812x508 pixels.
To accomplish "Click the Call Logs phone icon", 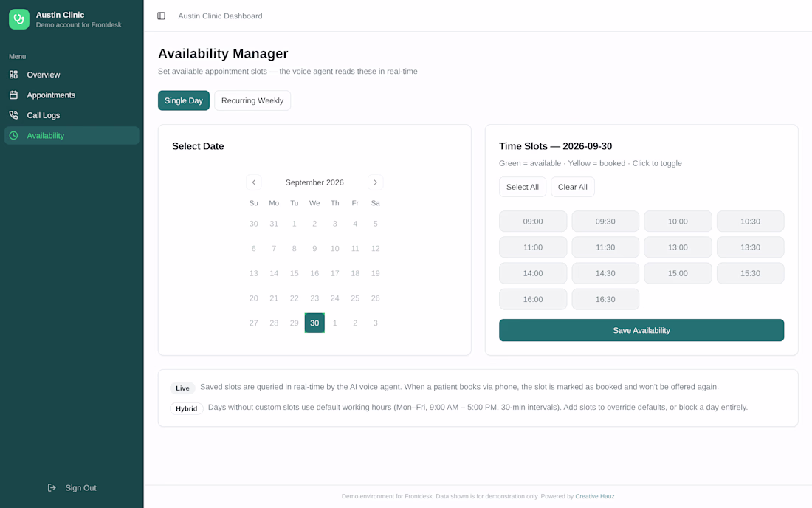I will pos(13,115).
